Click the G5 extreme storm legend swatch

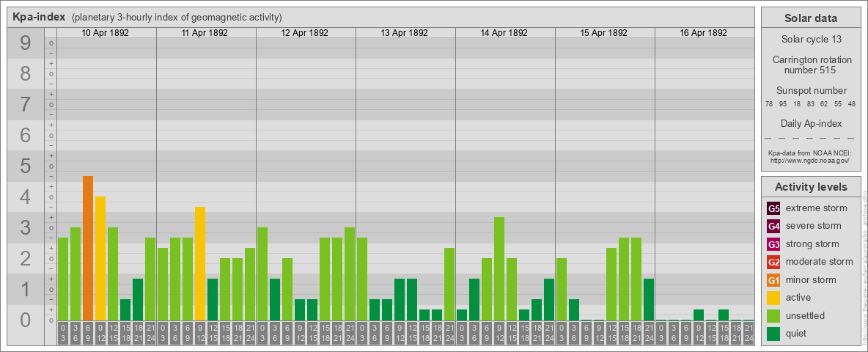[773, 208]
